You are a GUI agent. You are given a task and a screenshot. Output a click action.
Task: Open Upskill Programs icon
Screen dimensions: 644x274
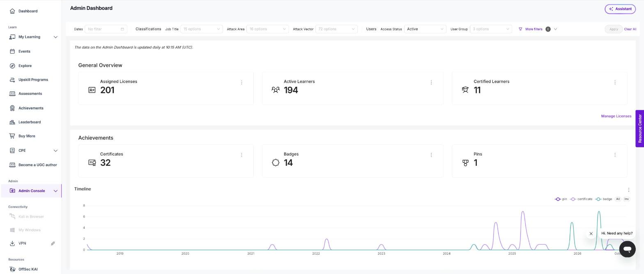tap(12, 80)
